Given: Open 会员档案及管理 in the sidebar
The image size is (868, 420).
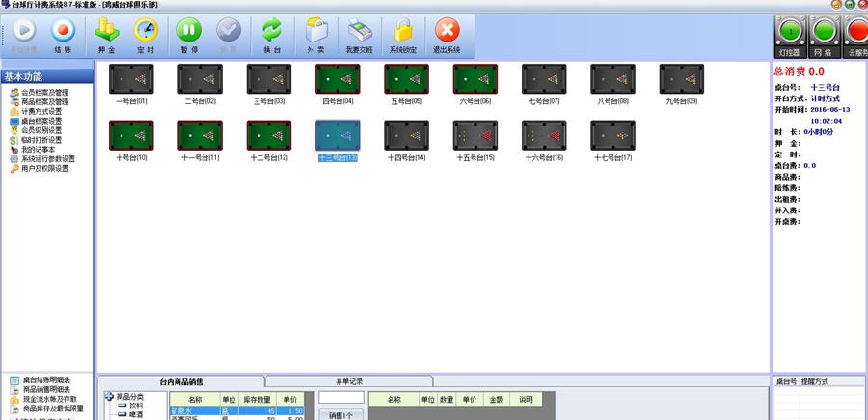Looking at the screenshot, I should [x=45, y=93].
